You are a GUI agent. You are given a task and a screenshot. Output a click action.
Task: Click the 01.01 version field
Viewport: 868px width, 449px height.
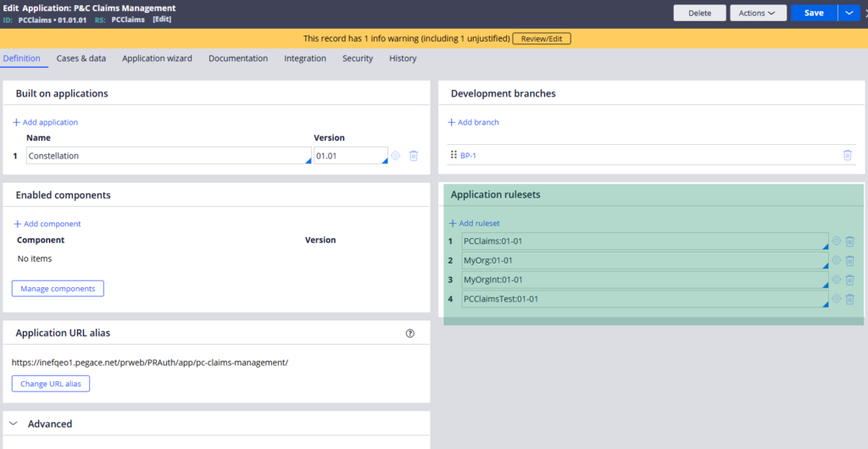point(351,155)
